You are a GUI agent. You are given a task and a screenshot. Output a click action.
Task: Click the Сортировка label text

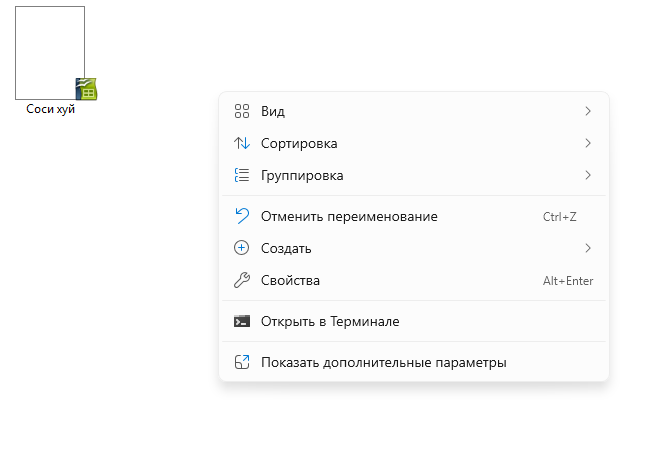[x=299, y=143]
